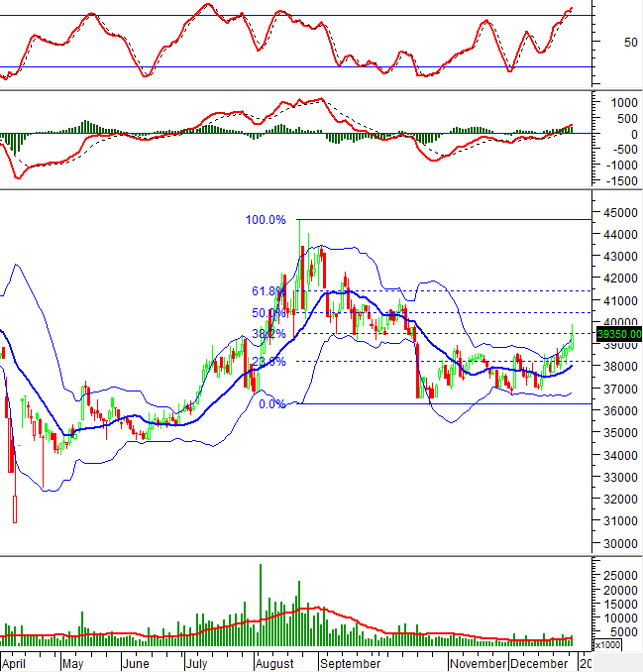Viewport: 643px width, 672px height.
Task: Select December on the date axis
Action: pyautogui.click(x=541, y=662)
